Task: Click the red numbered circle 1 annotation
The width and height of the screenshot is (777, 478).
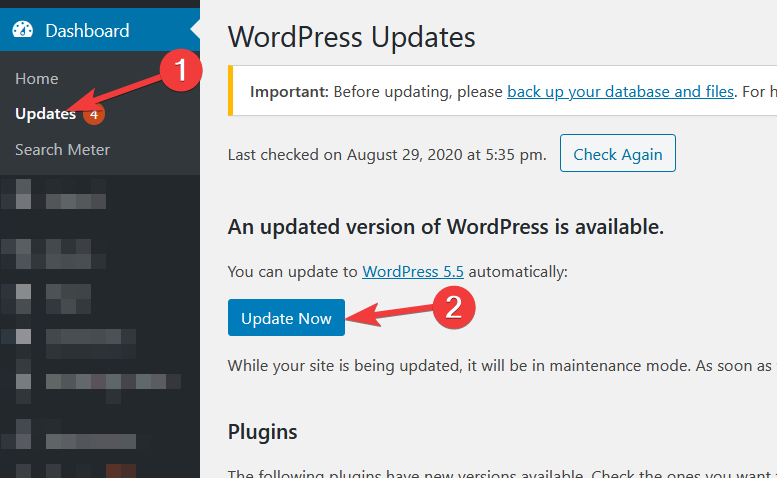Action: [x=181, y=70]
